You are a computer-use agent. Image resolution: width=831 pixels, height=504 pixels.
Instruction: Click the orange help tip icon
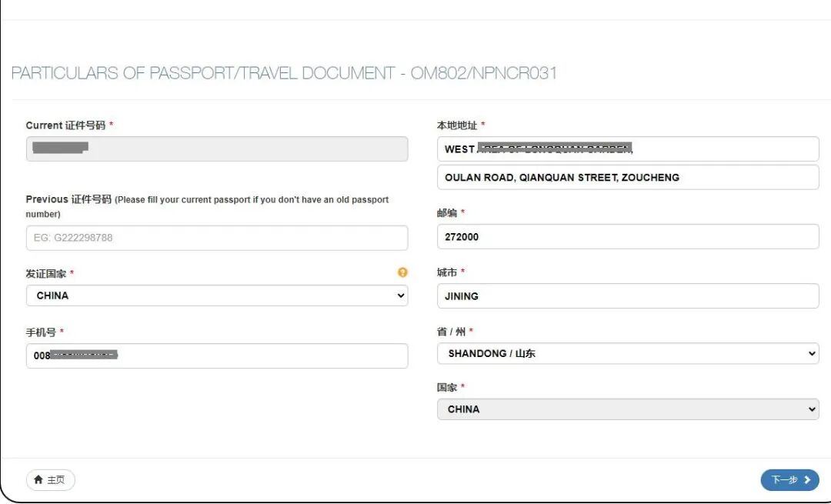pyautogui.click(x=402, y=272)
